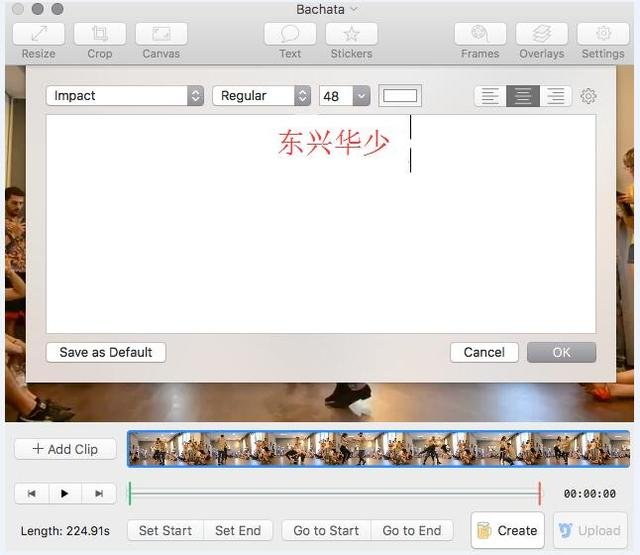Screen dimensions: 640x555
Task: Confirm text with OK button
Action: (561, 352)
